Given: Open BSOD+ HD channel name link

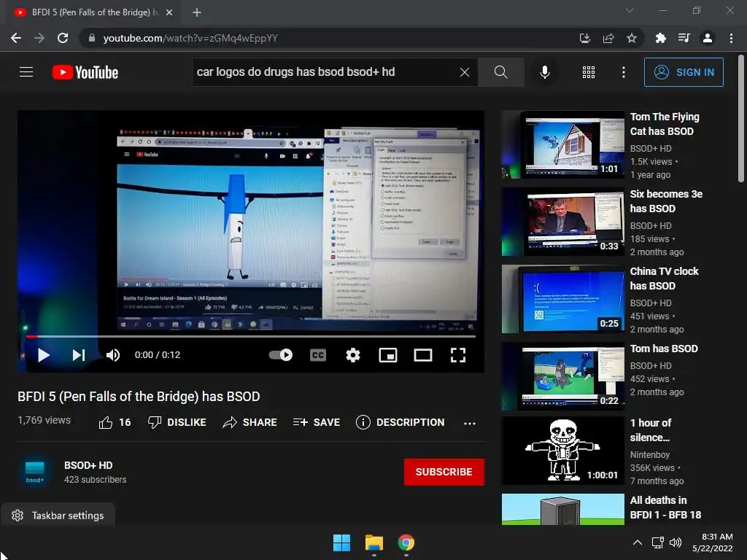Looking at the screenshot, I should (x=88, y=465).
